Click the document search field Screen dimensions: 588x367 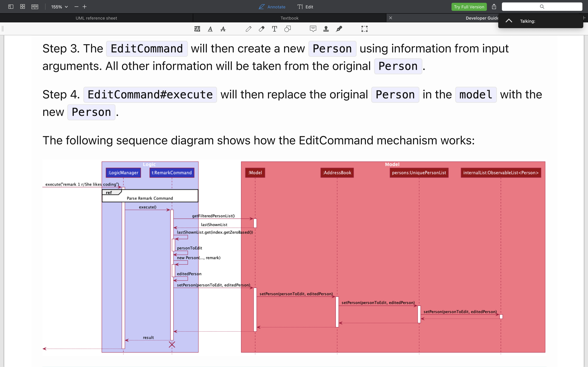pyautogui.click(x=542, y=7)
